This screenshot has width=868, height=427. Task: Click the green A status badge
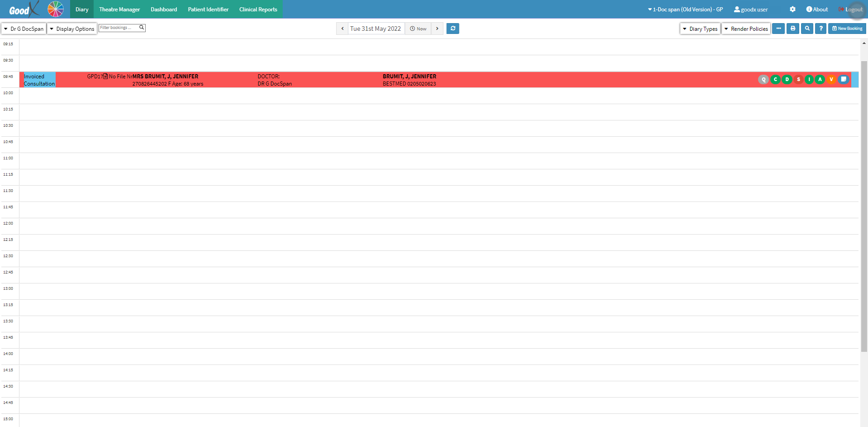[x=820, y=80]
